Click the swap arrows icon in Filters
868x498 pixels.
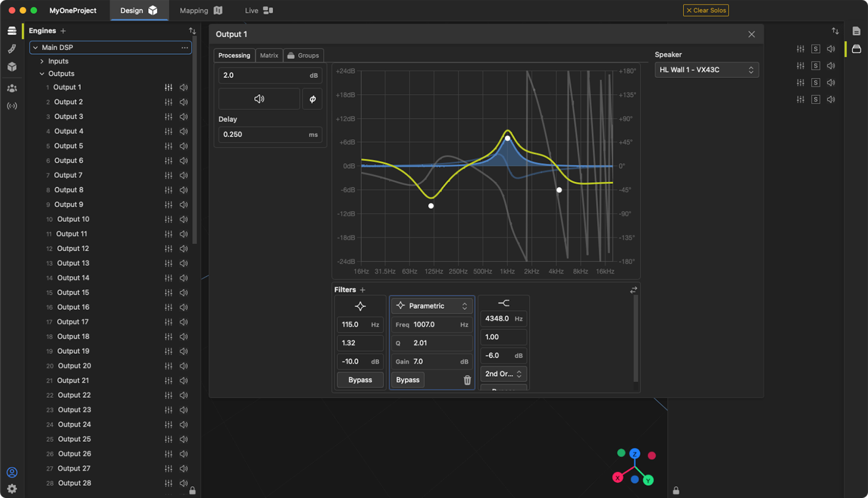[x=633, y=290]
